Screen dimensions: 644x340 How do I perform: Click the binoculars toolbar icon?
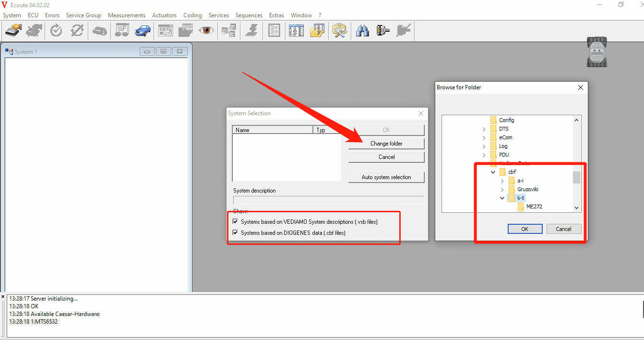pyautogui.click(x=362, y=31)
